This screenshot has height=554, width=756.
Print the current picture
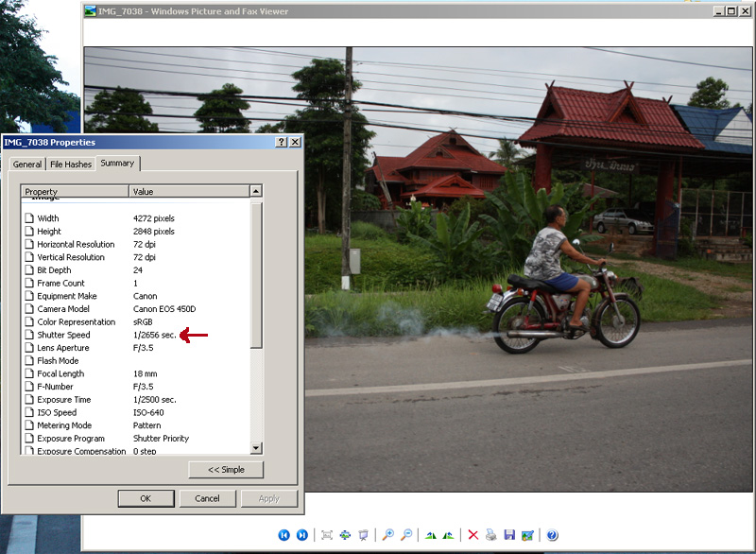click(491, 535)
